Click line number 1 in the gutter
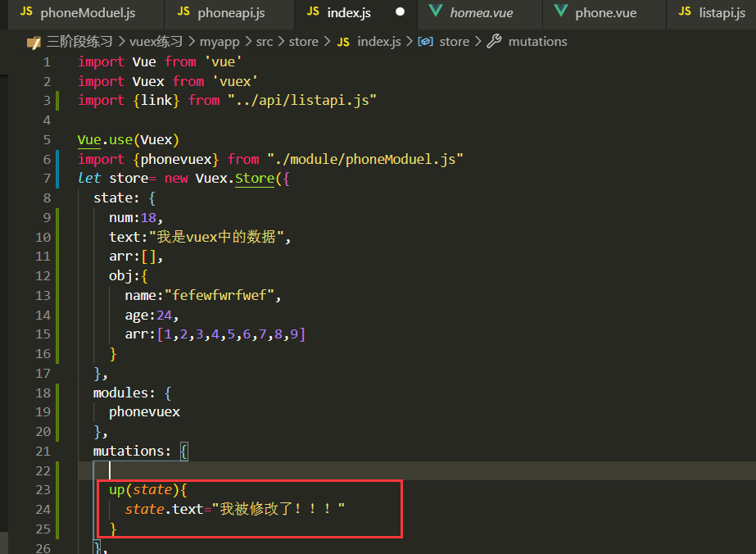The image size is (756, 554). (47, 62)
